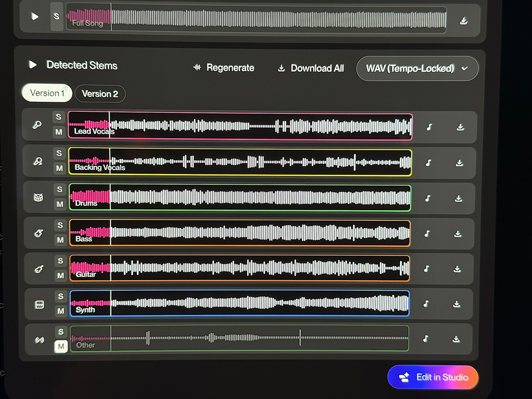
Task: Switch to the Version 2 tab
Action: [100, 94]
